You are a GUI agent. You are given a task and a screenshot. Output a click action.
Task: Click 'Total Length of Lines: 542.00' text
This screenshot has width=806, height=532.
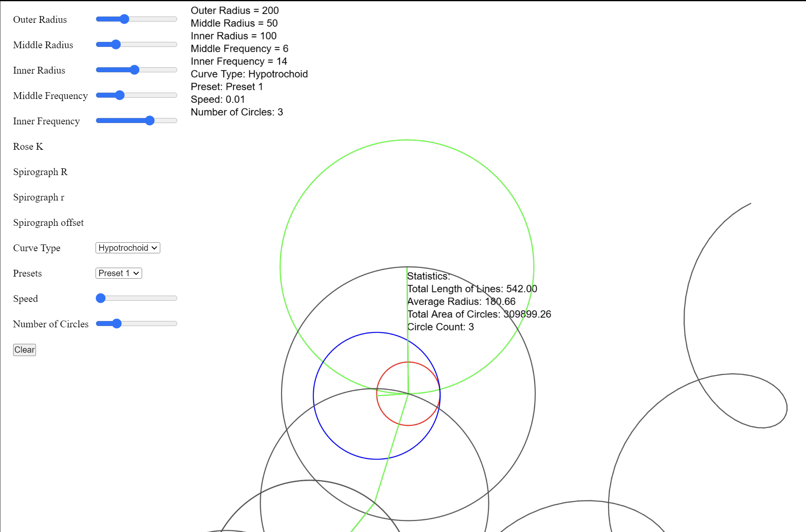point(472,289)
